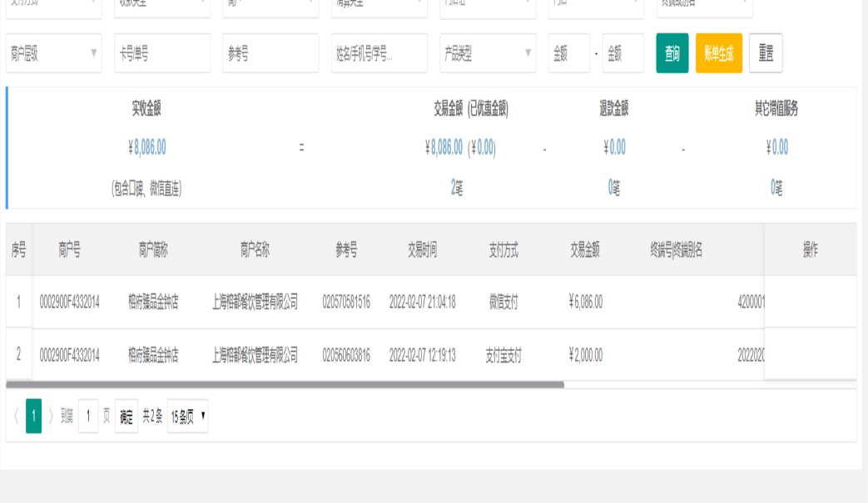Confirm the page jump with 确定
Screen dimensions: 868x503
click(126, 417)
